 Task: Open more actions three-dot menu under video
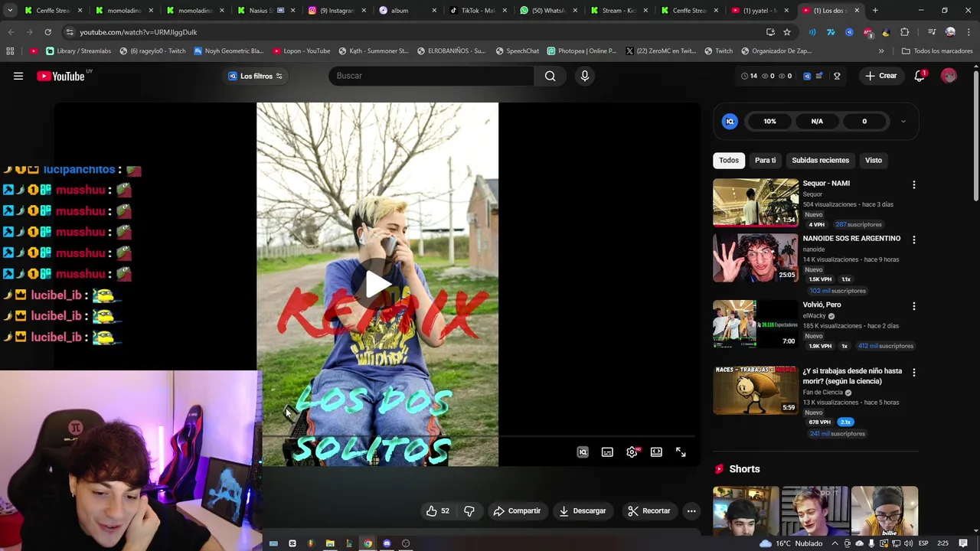691,510
